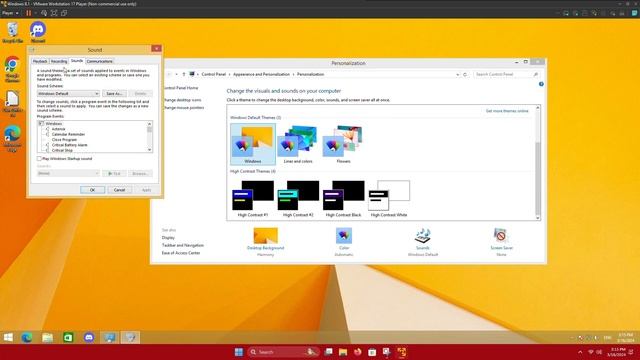Click the Windows 8.1 Start button
Viewport: 640px width, 360px height.
(x=8, y=337)
